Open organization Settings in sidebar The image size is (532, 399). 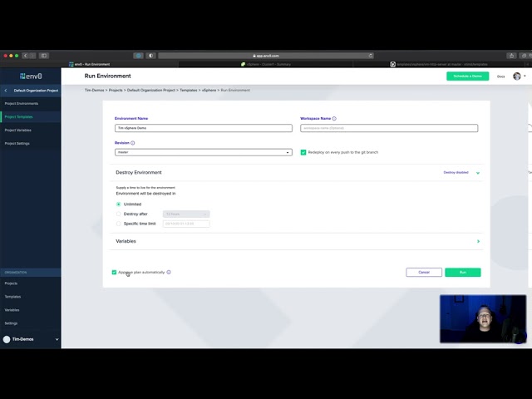tap(11, 323)
